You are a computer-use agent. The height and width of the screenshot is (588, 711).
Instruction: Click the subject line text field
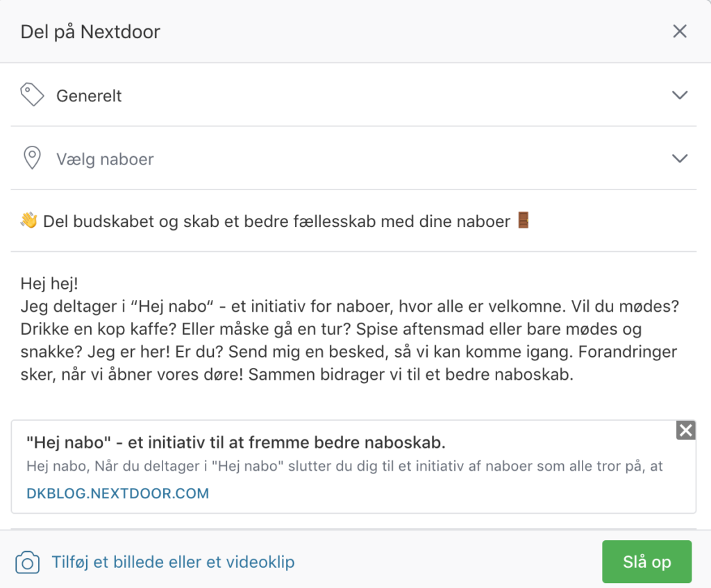click(353, 221)
